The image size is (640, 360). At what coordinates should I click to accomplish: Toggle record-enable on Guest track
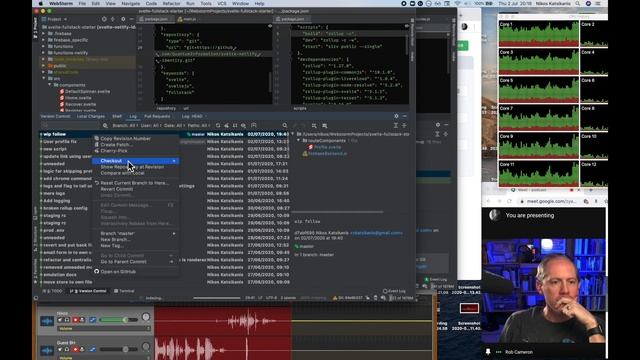pyautogui.click(x=75, y=349)
